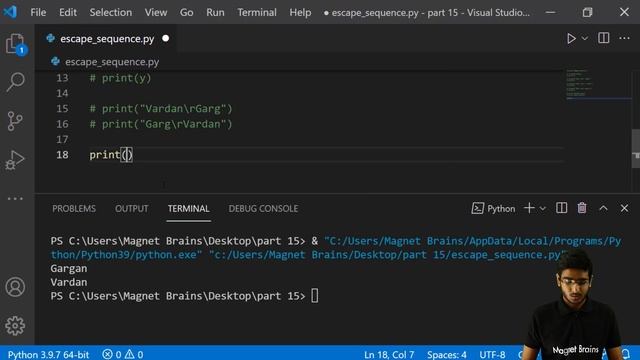Close the terminal panel
Screen dimensions: 640x360
pos(624,208)
